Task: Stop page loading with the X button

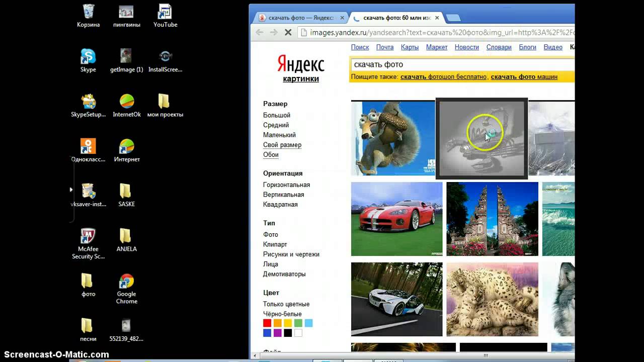Action: click(288, 32)
